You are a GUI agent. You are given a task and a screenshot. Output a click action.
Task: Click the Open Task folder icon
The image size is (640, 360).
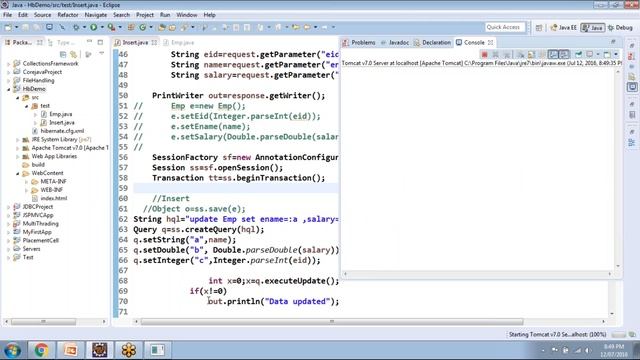coord(172,27)
